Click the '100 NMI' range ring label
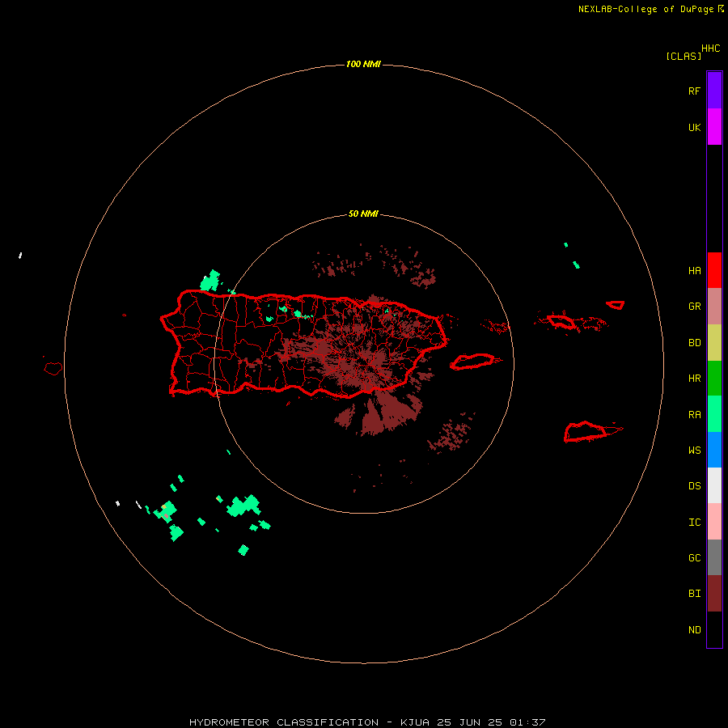 pos(363,64)
